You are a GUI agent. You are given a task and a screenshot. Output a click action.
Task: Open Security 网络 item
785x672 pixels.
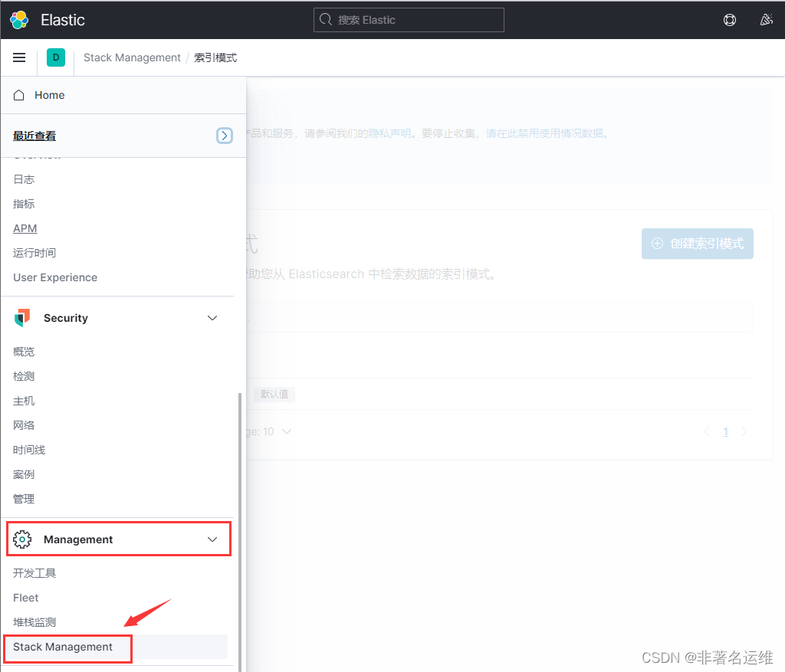[24, 425]
